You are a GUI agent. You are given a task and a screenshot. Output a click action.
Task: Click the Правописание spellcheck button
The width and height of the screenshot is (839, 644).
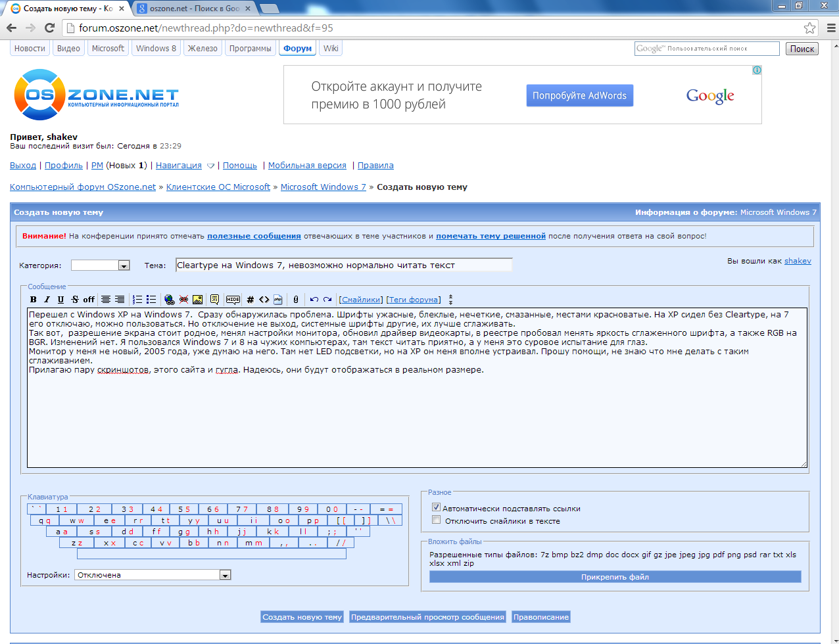coord(541,617)
